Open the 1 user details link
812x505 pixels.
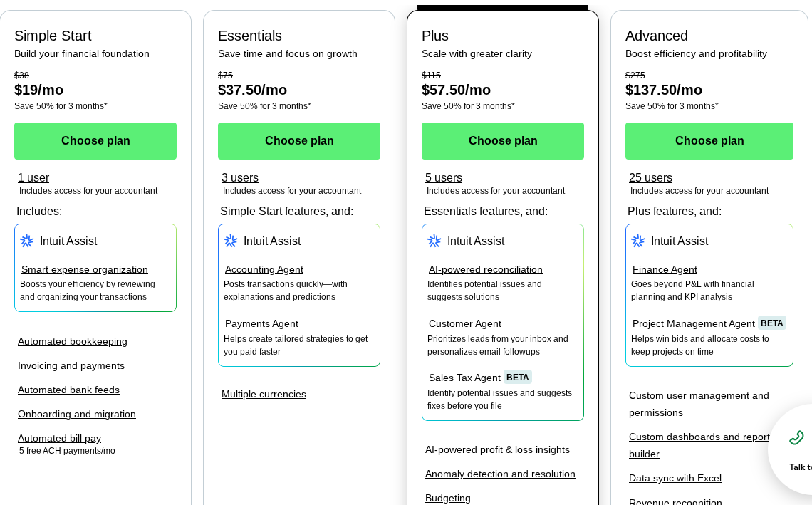(x=33, y=177)
